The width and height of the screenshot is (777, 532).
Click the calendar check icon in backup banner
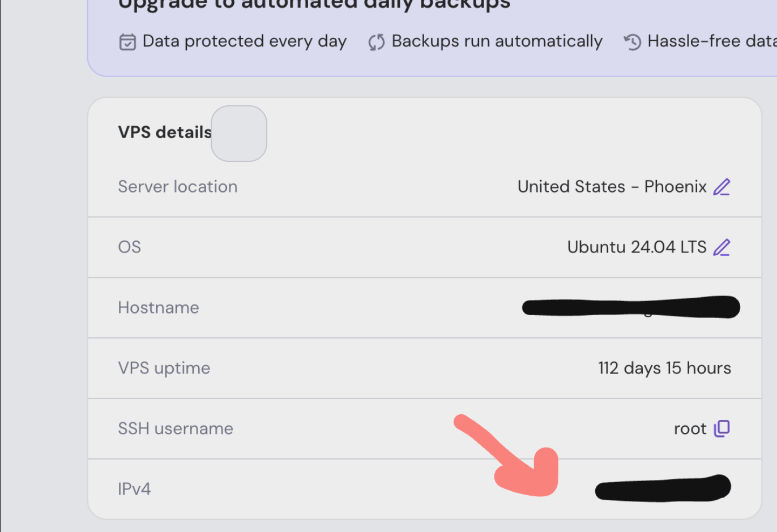click(x=127, y=42)
